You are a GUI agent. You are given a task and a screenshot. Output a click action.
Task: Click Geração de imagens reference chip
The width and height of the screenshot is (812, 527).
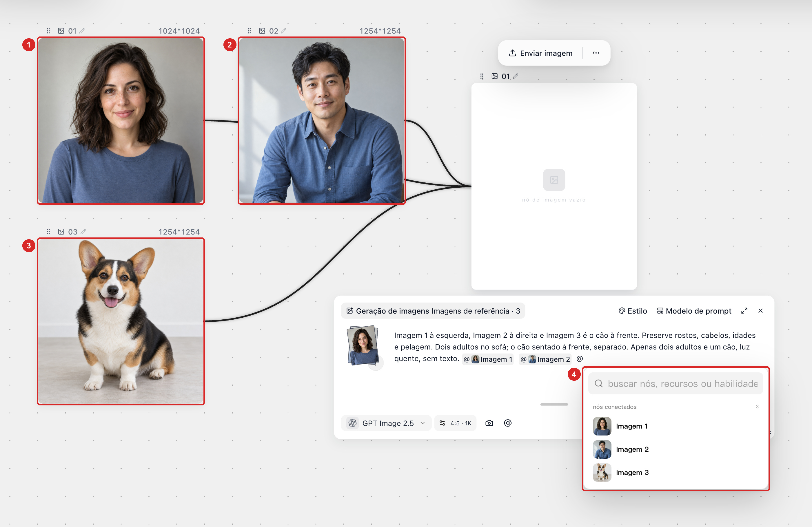coord(433,311)
